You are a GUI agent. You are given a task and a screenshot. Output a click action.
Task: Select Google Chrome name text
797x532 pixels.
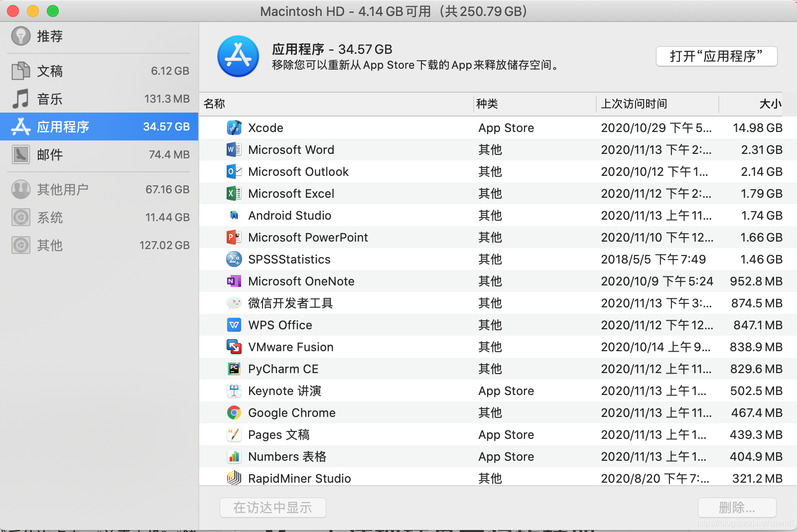point(291,413)
